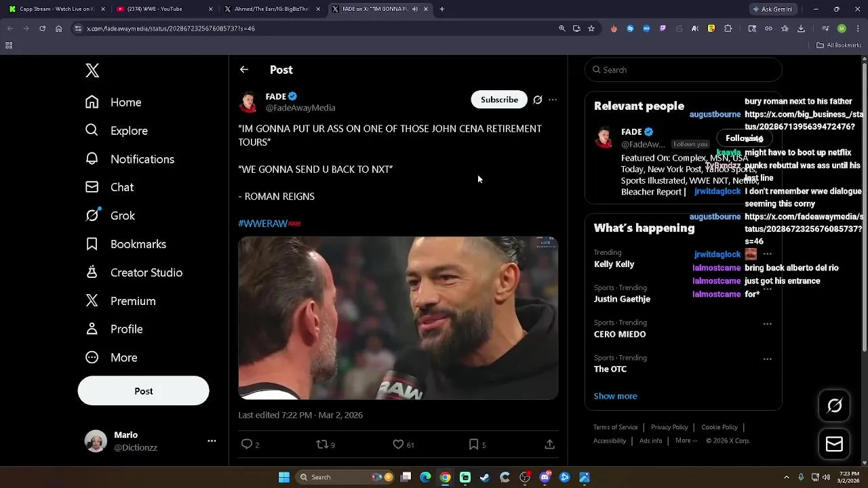
Task: Open the @FadeAwayMedia handle link
Action: pyautogui.click(x=300, y=108)
